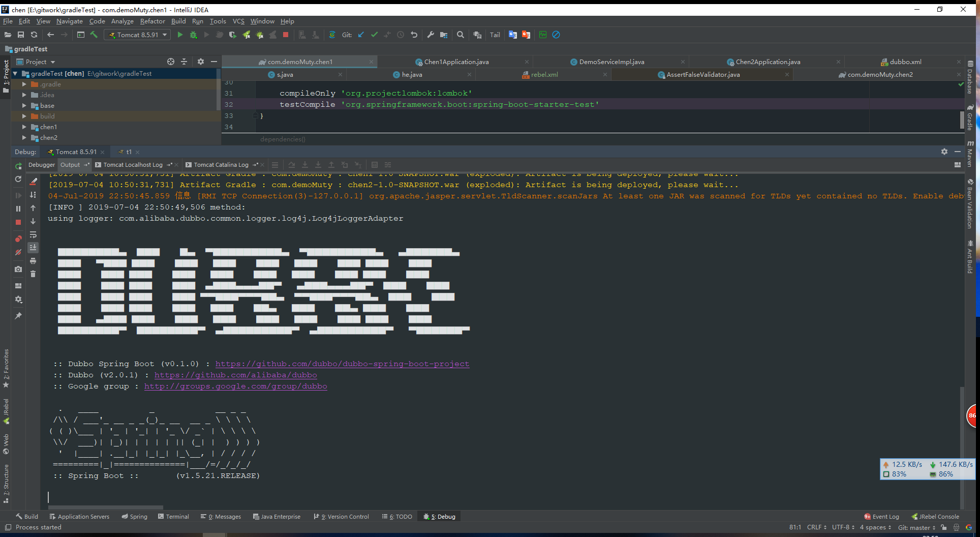Switch to the Debugger tab
980x537 pixels.
click(x=42, y=165)
